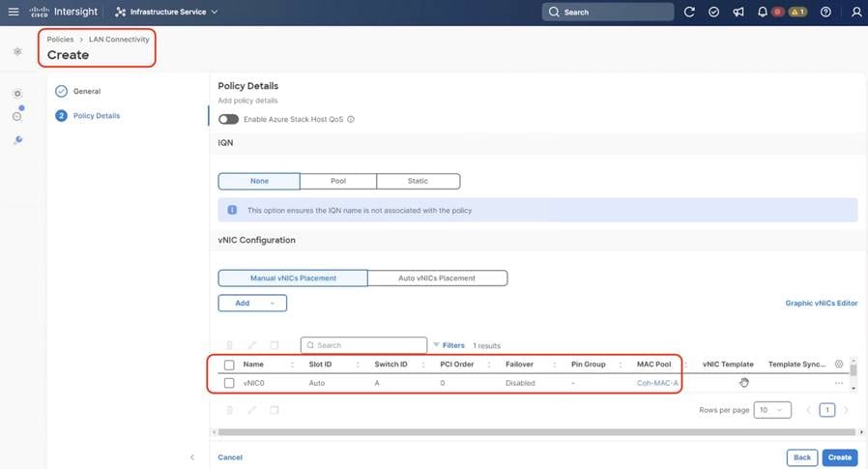
Task: Open the user profile icon
Action: pyautogui.click(x=856, y=12)
